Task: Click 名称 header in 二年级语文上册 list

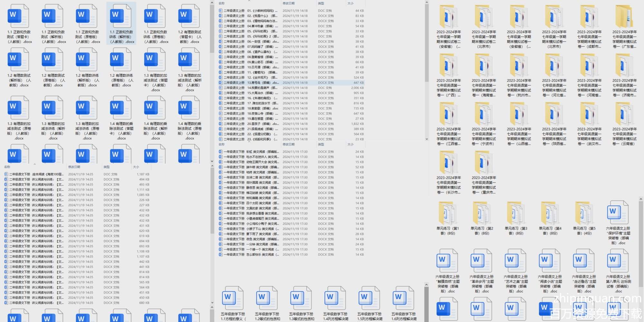Action: tap(222, 3)
